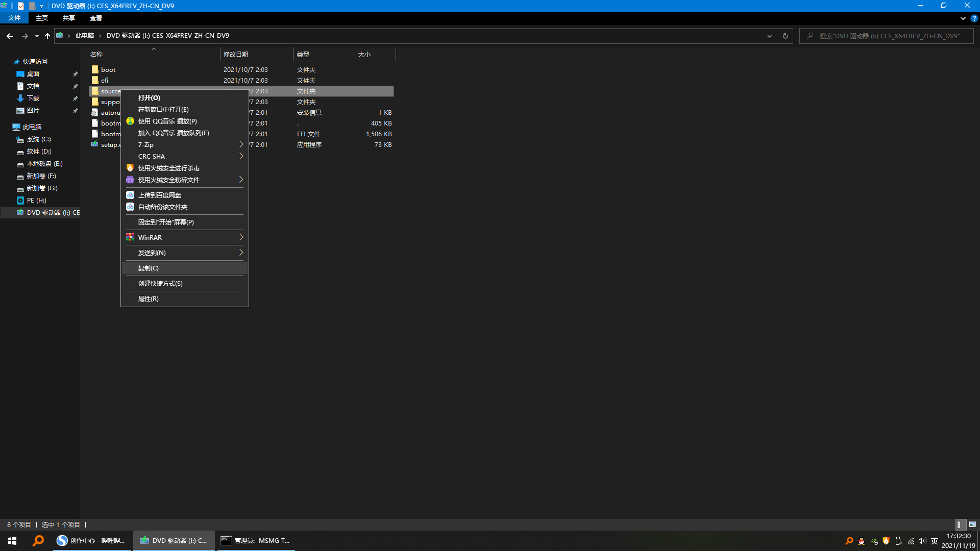The width and height of the screenshot is (980, 551).
Task: Open the clock showing 17:32:30
Action: pos(959,541)
